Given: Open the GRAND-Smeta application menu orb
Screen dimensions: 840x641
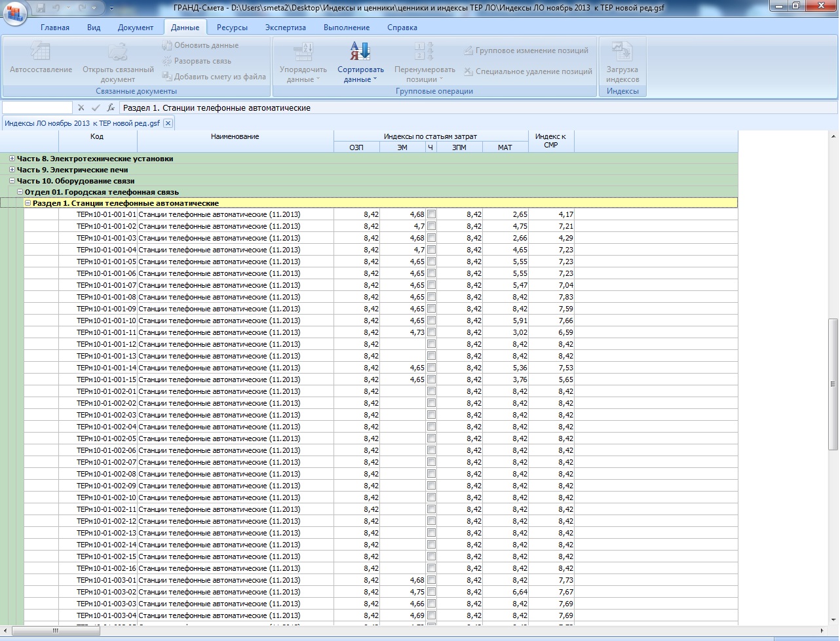Looking at the screenshot, I should click(x=14, y=13).
